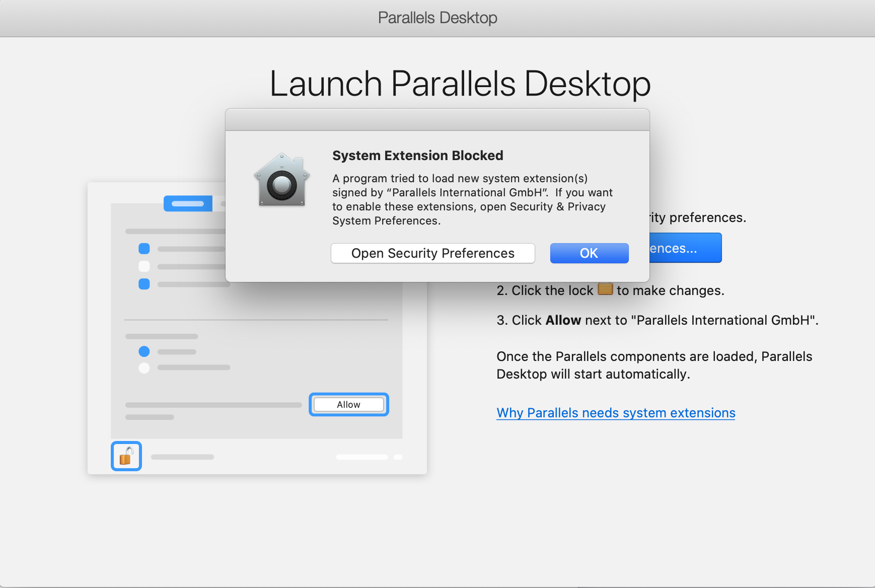Viewport: 875px width, 588px height.
Task: Check the white unchecked box in illustration
Action: pyautogui.click(x=144, y=266)
